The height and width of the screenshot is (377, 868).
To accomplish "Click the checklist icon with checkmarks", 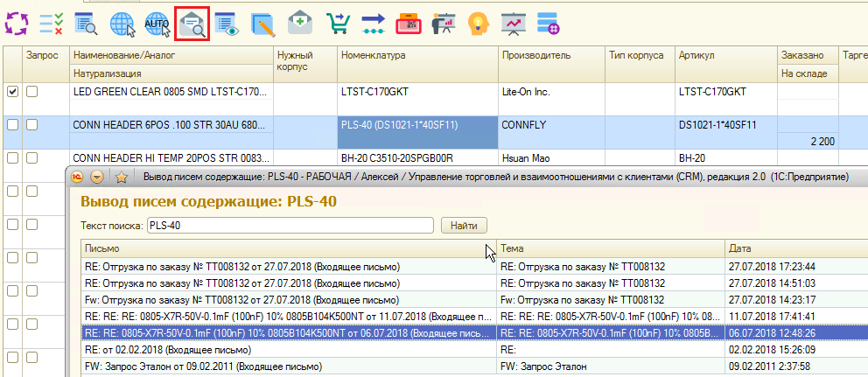I will [52, 24].
